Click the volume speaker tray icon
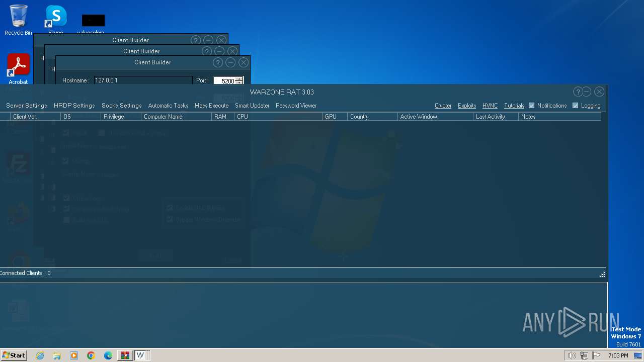The image size is (644, 362). [x=572, y=355]
